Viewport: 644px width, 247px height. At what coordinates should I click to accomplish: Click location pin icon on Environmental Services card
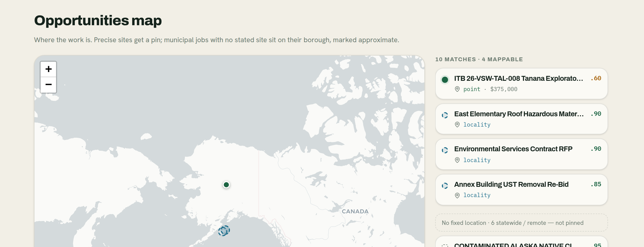pyautogui.click(x=457, y=160)
